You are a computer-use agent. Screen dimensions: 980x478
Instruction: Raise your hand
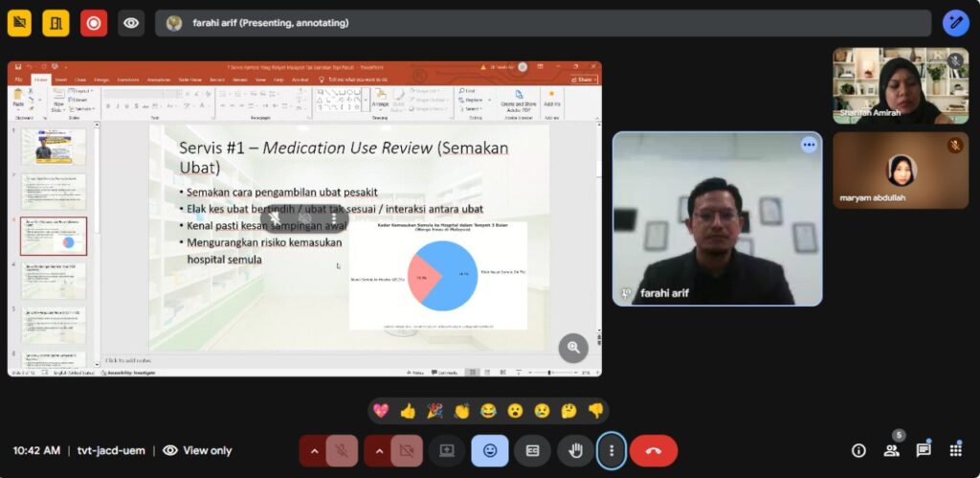tap(575, 450)
